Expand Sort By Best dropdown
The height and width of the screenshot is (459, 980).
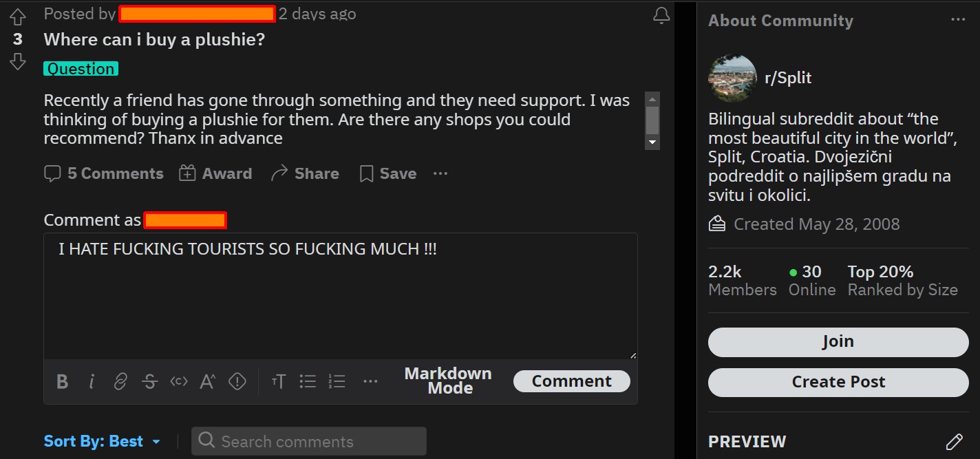point(102,441)
